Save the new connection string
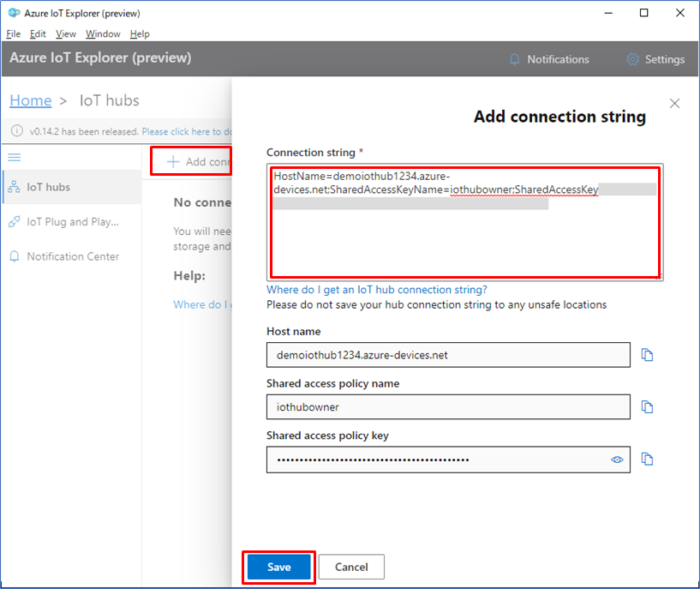700x589 pixels. (x=278, y=567)
